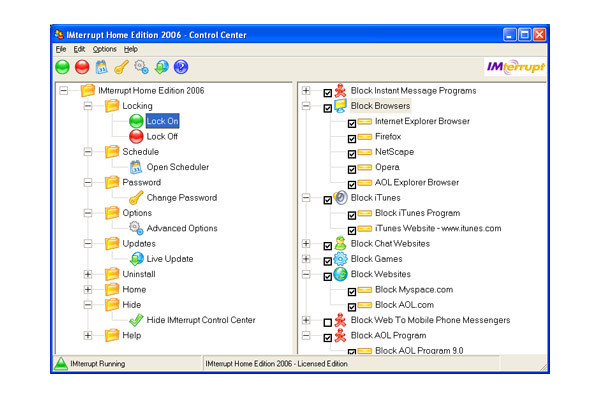Uncheck the NetScape checkbox
The width and height of the screenshot is (600, 400).
352,154
